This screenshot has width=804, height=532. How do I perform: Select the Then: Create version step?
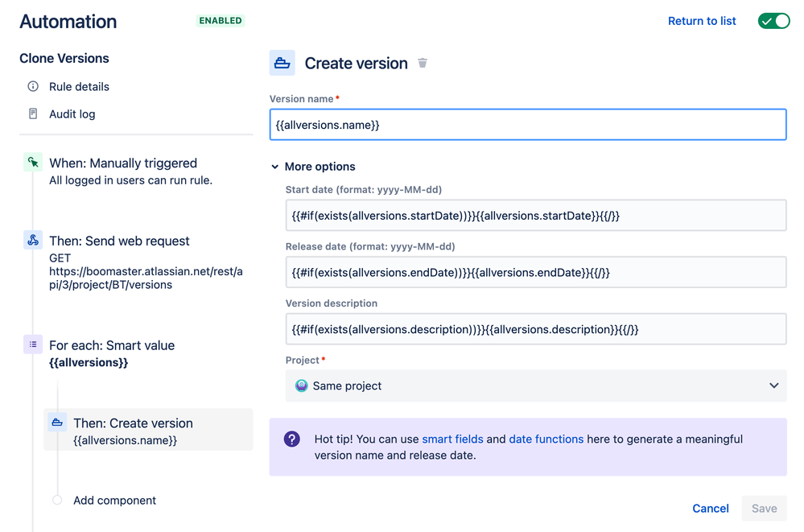[133, 423]
